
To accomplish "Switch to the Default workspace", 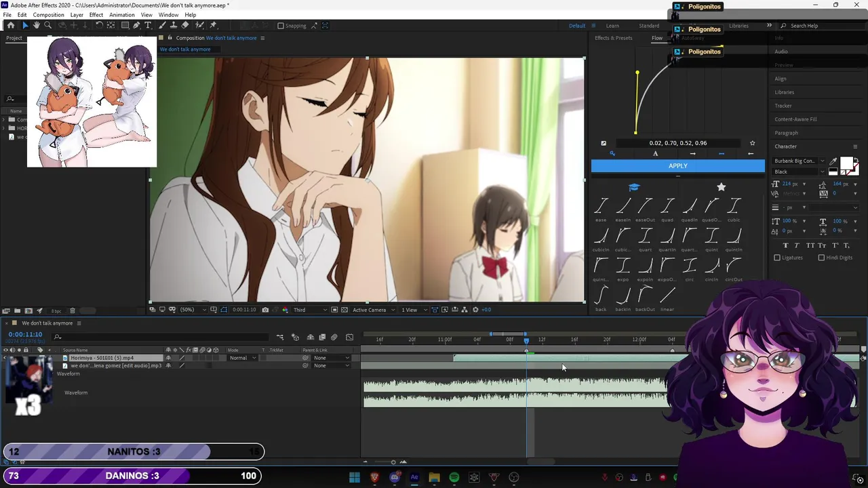I will click(577, 26).
